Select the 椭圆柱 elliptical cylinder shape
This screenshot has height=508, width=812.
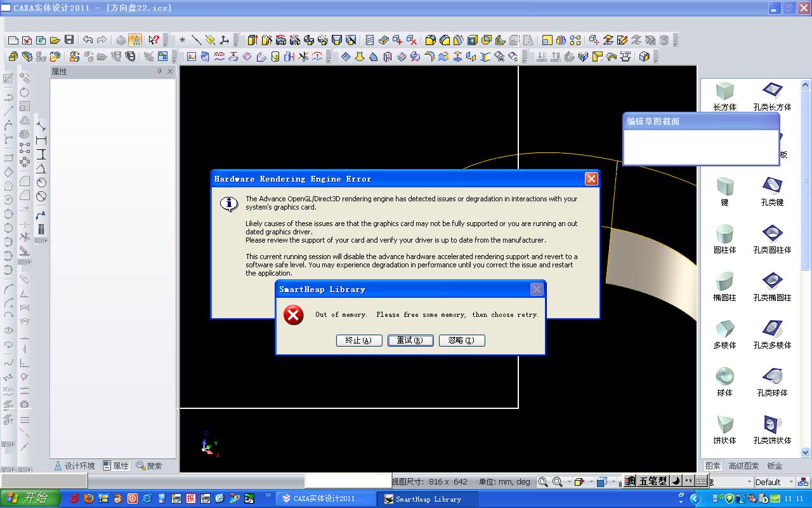[x=724, y=287]
